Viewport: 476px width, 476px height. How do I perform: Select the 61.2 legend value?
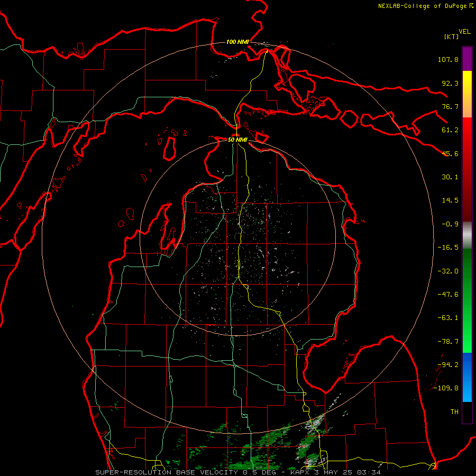(450, 130)
